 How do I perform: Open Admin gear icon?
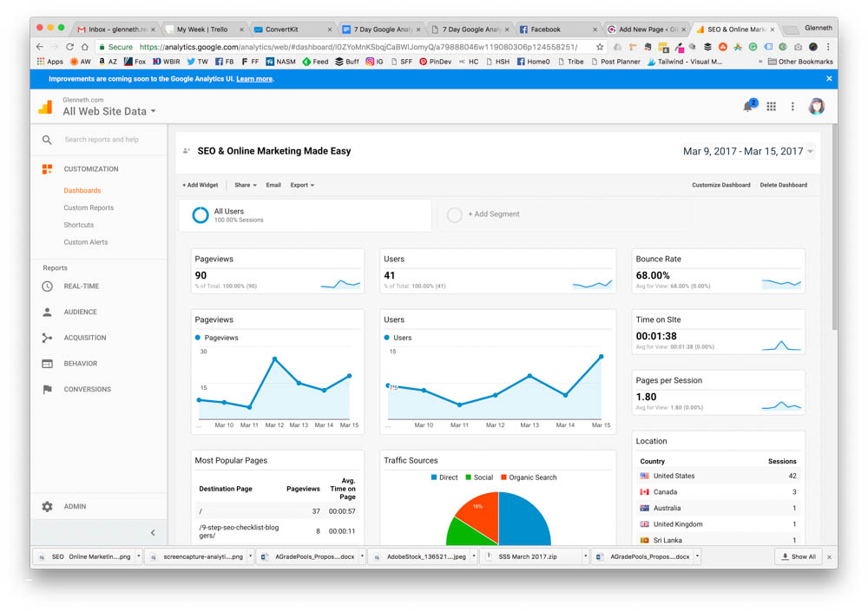click(47, 506)
